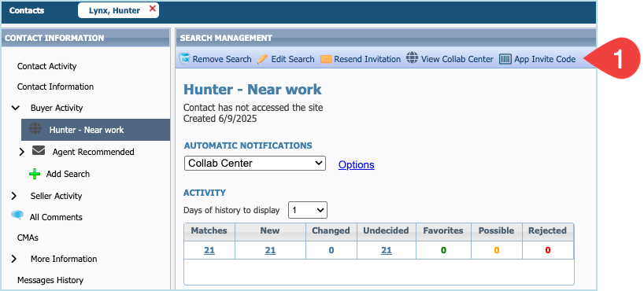The height and width of the screenshot is (291, 644).
Task: Open the 21 New listings link
Action: [270, 250]
